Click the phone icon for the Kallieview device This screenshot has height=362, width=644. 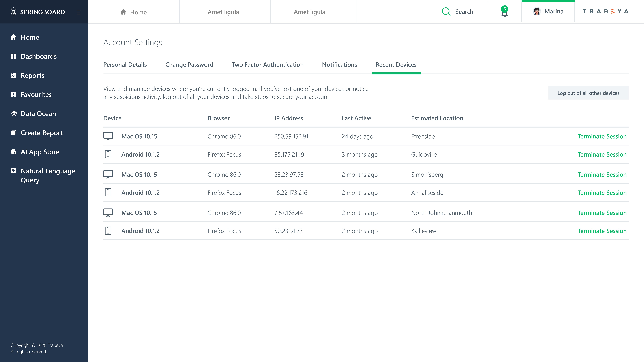tap(108, 231)
